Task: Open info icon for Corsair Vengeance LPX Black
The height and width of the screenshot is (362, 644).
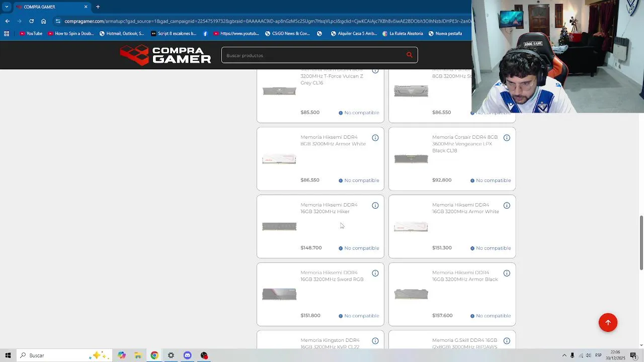Action: tap(507, 138)
